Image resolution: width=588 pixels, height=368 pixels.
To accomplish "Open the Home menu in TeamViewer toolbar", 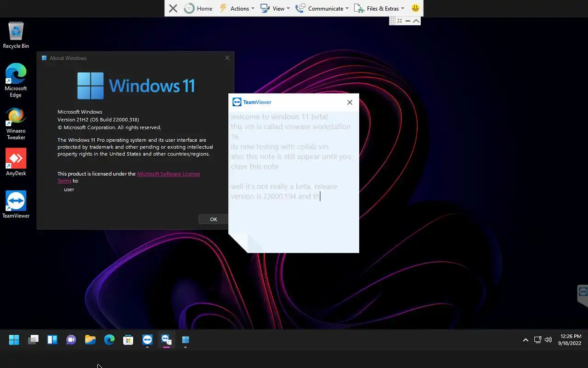I will coord(198,8).
